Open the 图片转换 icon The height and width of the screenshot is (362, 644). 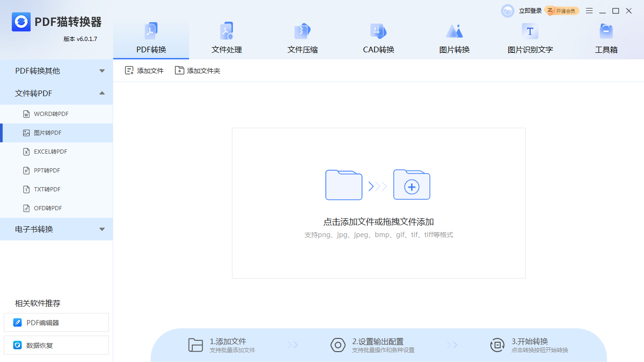454,31
